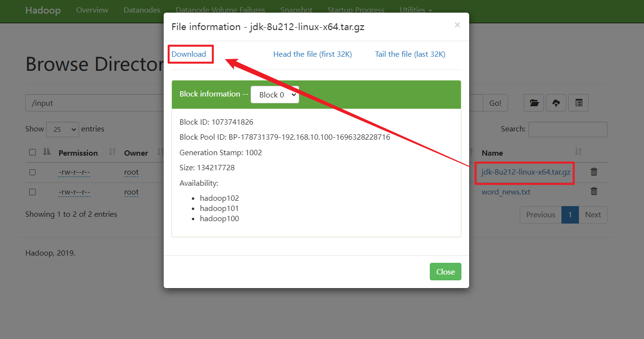Click the create directory folder icon
Viewport: 644px width, 339px height.
coord(534,103)
